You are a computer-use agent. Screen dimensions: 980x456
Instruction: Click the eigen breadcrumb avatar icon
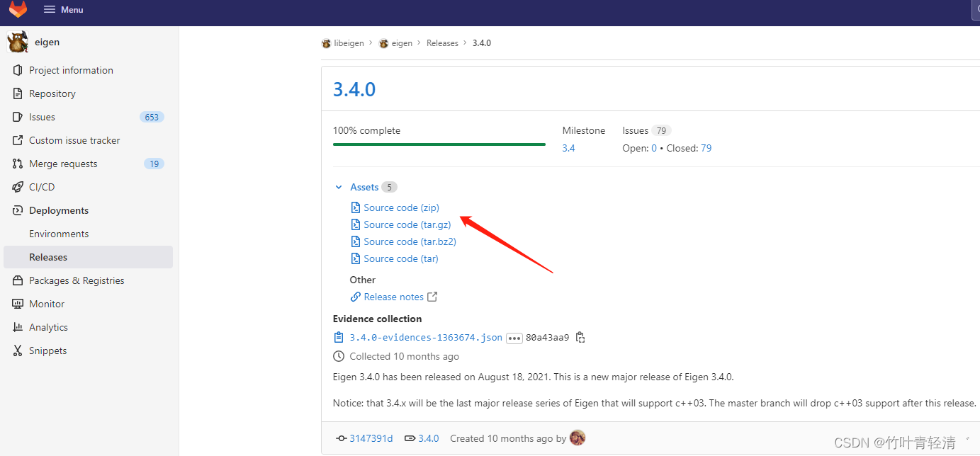(x=383, y=43)
